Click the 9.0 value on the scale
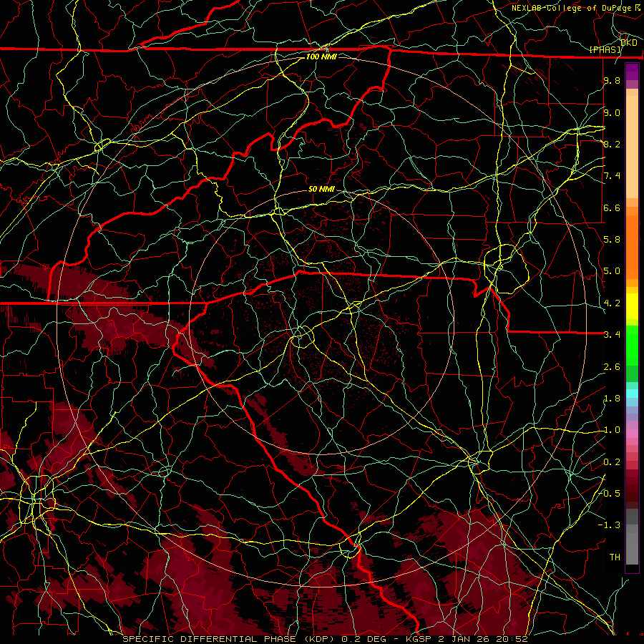Screen dimensions: 644x644 coord(612,112)
